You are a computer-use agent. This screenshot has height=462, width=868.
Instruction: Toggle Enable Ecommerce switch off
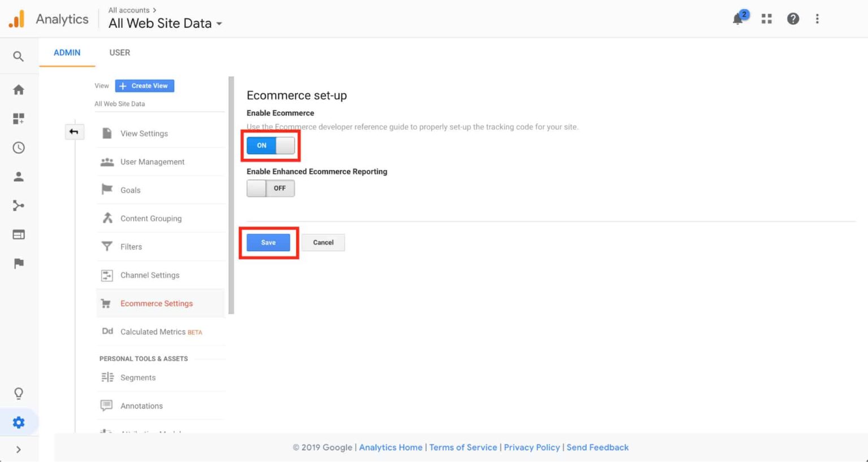click(270, 145)
